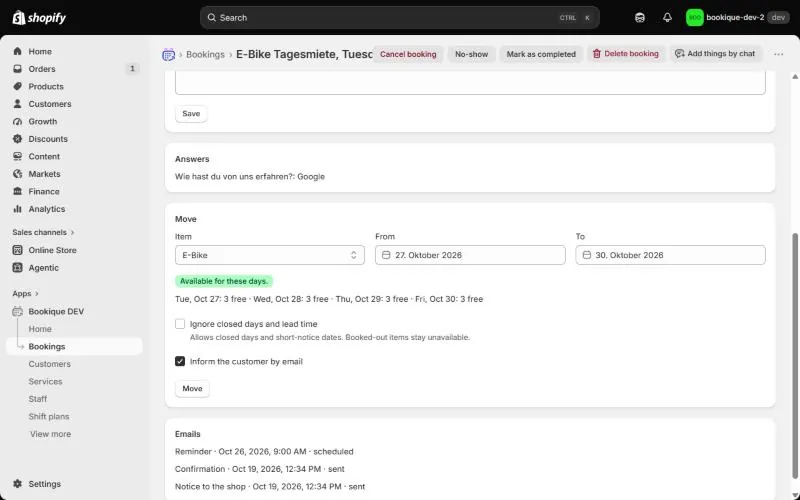Click the Wie hast du von uns erfahren answer
Image resolution: width=800 pixels, height=500 pixels.
249,177
